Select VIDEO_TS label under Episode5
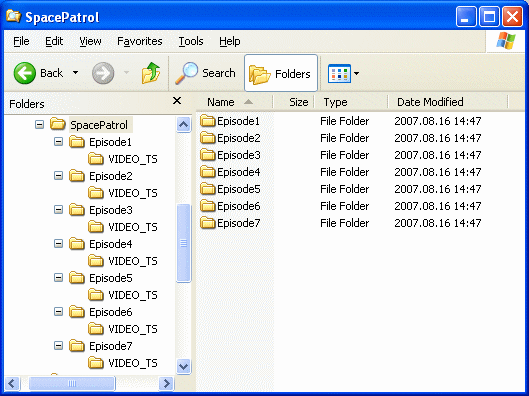Screen dimensions: 529x396 133,295
